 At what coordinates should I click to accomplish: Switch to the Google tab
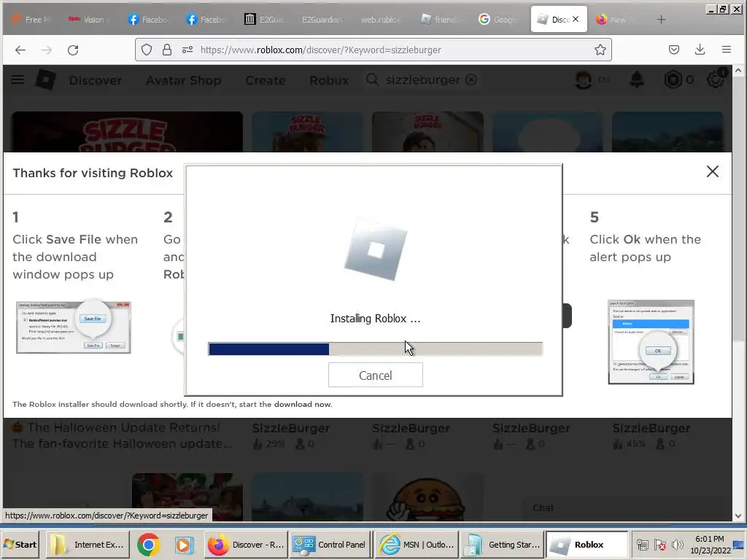(498, 20)
